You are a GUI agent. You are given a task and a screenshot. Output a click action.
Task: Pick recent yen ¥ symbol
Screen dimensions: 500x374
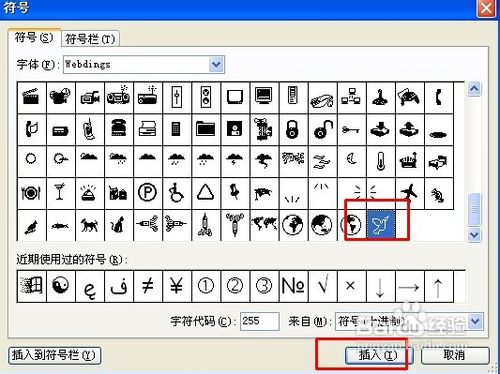(x=177, y=286)
